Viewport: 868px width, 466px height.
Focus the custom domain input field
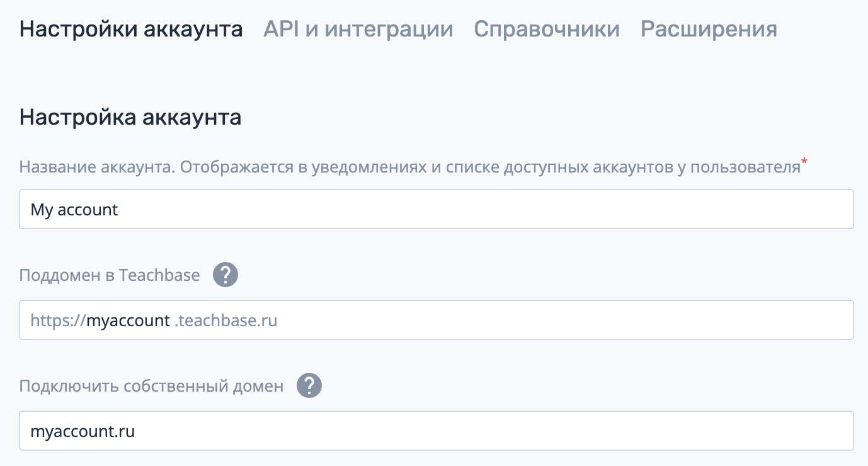(x=437, y=431)
